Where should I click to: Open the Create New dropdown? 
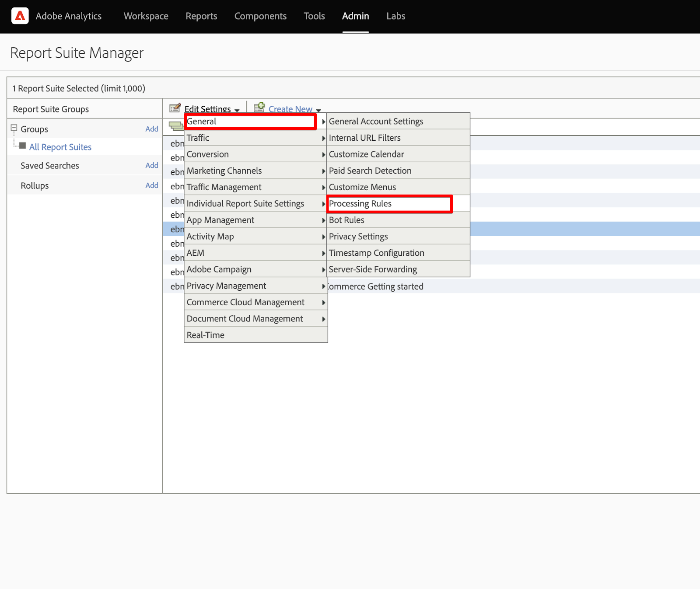tap(295, 109)
